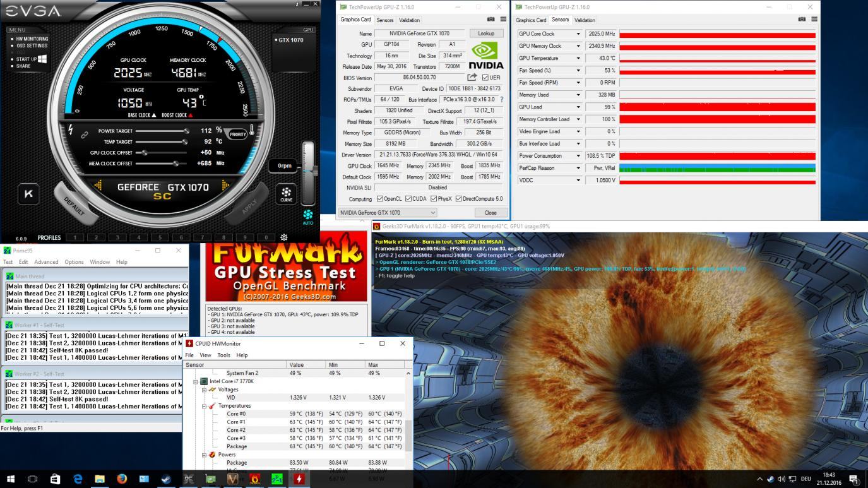868x488 pixels.
Task: Collapse the Intel Core i7 3770K tree node
Action: (196, 381)
